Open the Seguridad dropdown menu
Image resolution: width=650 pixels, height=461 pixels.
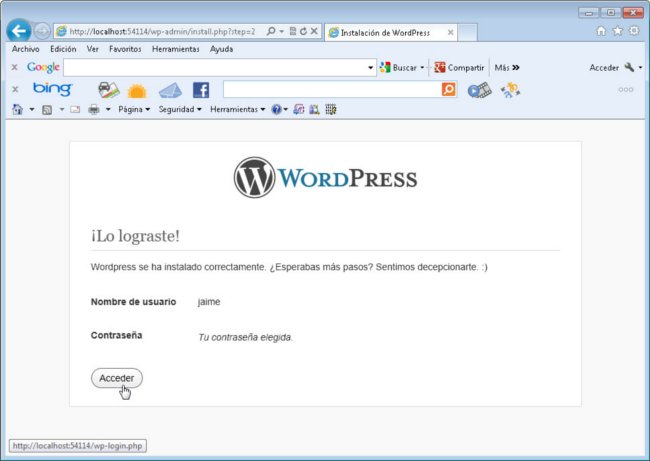180,109
